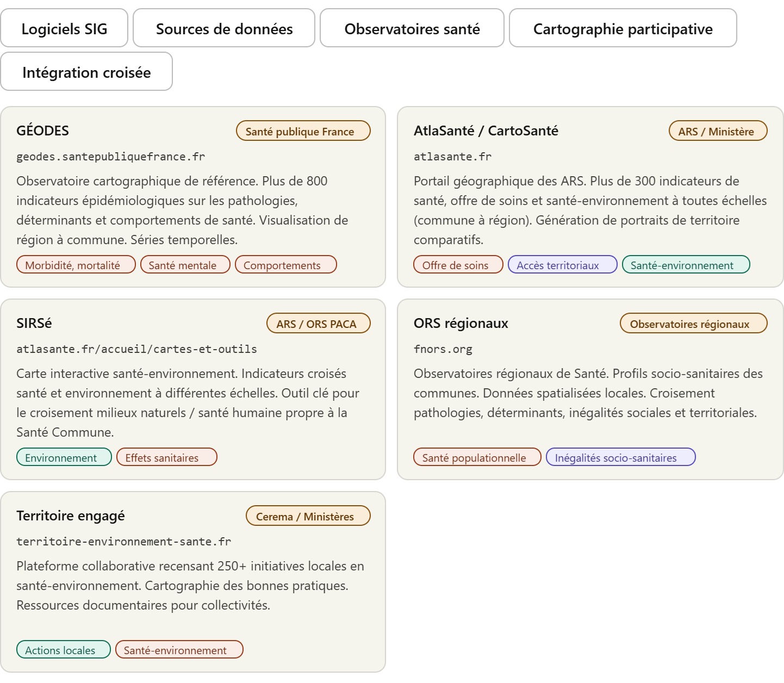Screen dimensions: 784x683
Task: Select the Observatoires santé tab
Action: click(412, 28)
